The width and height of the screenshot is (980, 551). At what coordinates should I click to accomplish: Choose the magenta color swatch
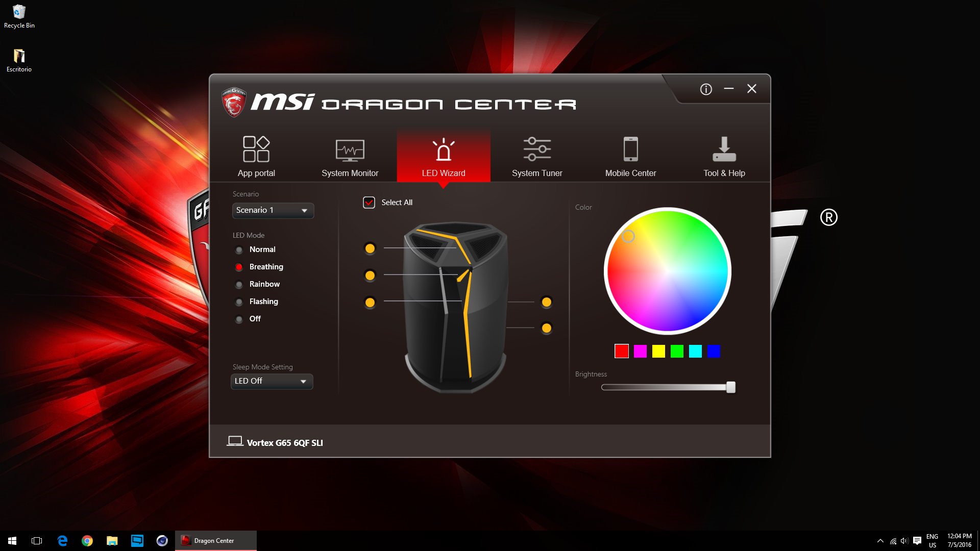[x=640, y=351]
